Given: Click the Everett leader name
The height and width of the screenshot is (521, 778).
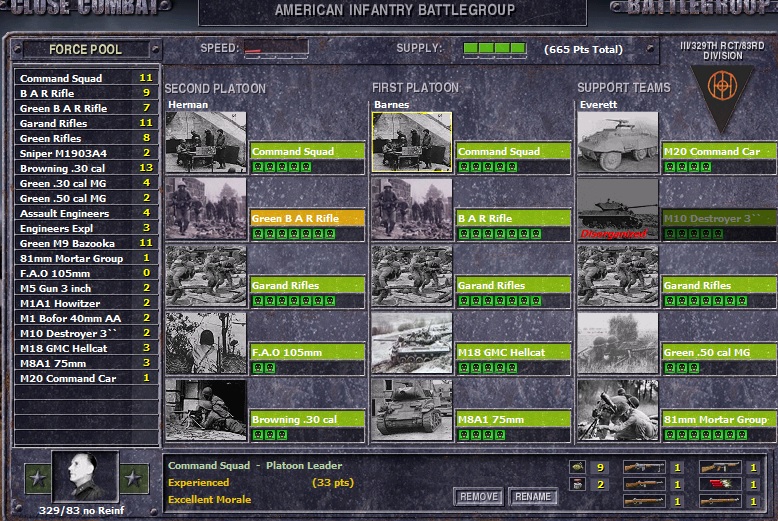Looking at the screenshot, I should click(598, 105).
